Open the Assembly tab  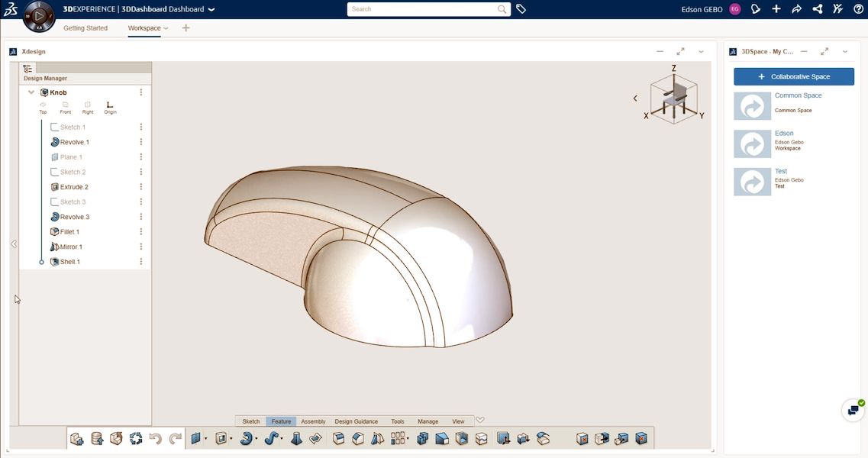click(313, 421)
